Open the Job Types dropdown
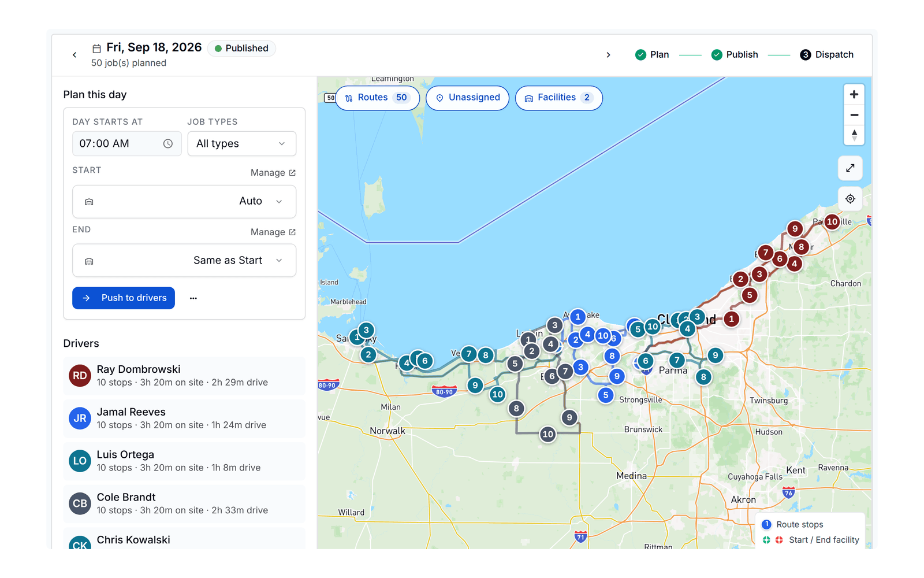Viewport: 924px width, 578px height. (242, 144)
